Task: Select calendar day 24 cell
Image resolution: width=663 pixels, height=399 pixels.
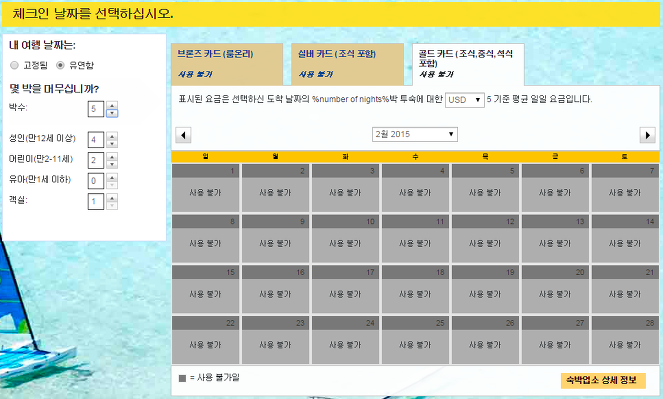Action: 345,340
